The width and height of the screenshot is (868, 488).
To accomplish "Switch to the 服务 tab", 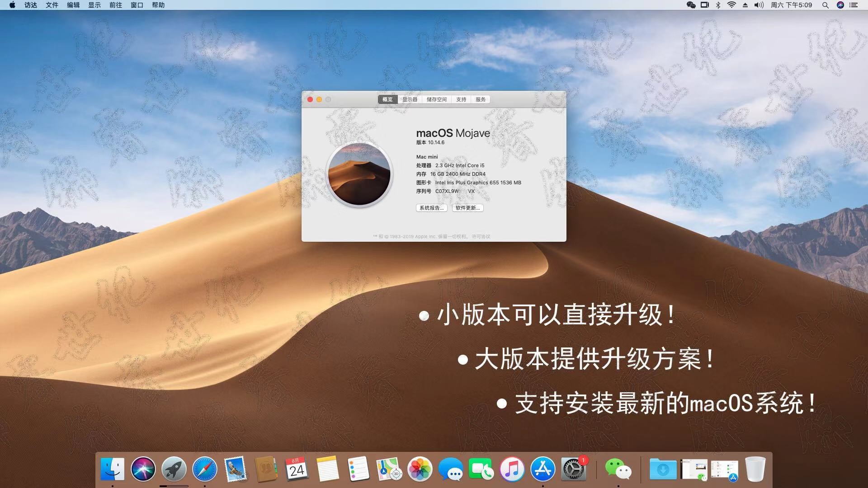I will pos(481,99).
